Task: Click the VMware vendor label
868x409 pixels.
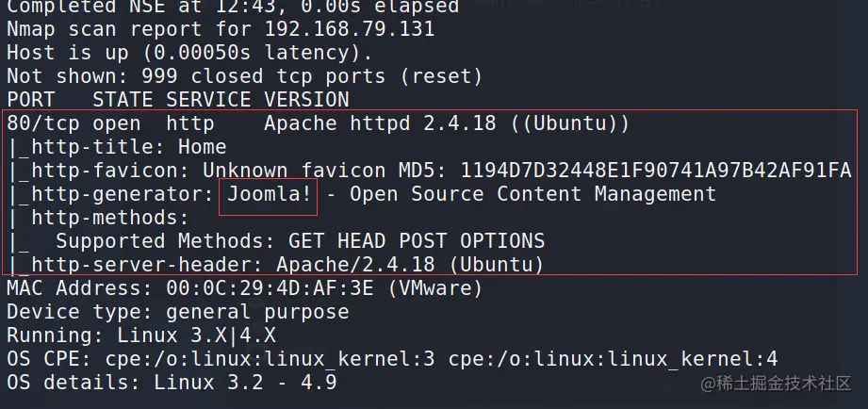Action: tap(435, 289)
